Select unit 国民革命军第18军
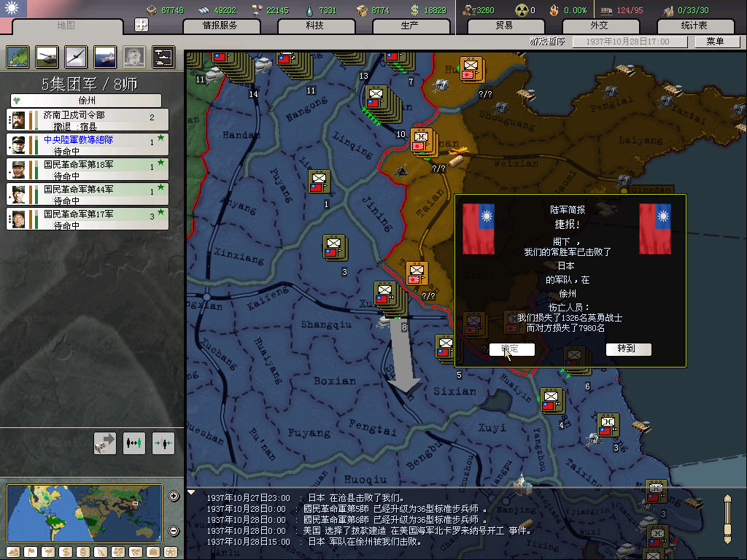 [88, 169]
